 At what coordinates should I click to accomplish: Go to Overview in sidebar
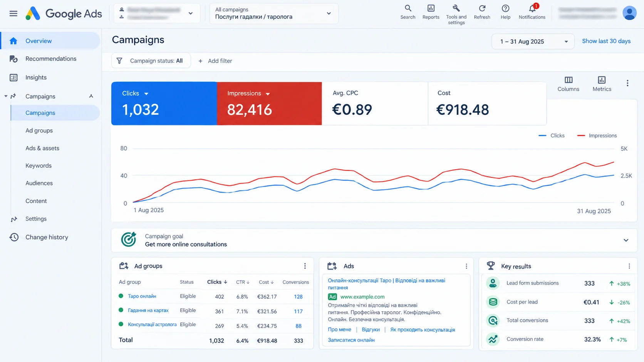click(50, 41)
